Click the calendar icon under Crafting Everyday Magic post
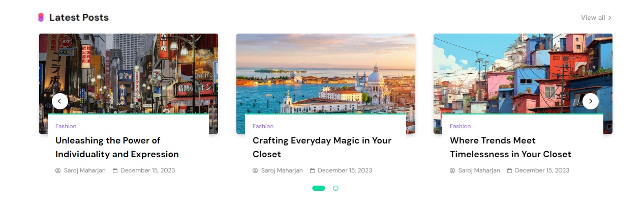This screenshot has height=204, width=644. tap(312, 170)
